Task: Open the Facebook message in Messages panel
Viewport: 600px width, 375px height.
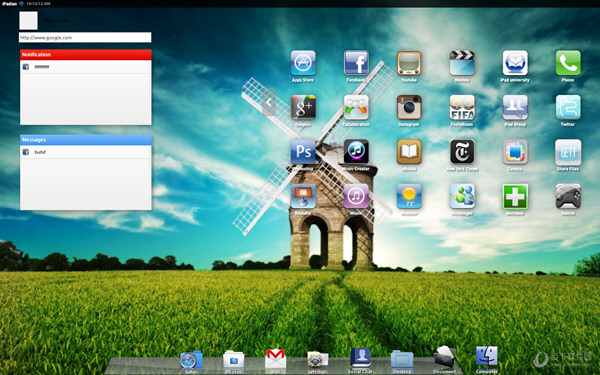Action: 86,152
